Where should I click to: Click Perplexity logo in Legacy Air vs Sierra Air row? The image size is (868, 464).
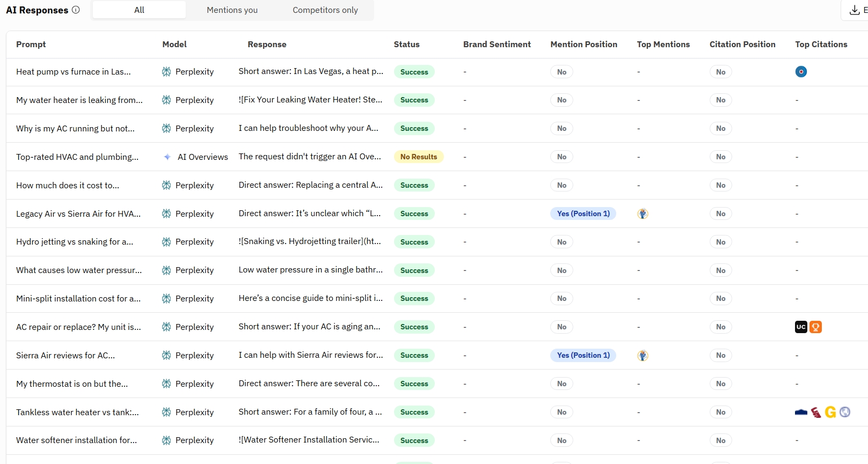tap(166, 213)
